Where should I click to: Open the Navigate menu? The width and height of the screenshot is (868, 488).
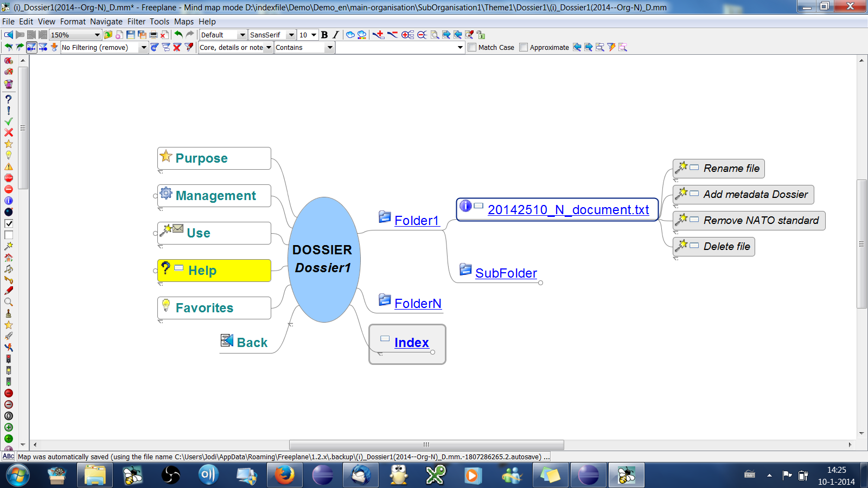[x=106, y=22]
